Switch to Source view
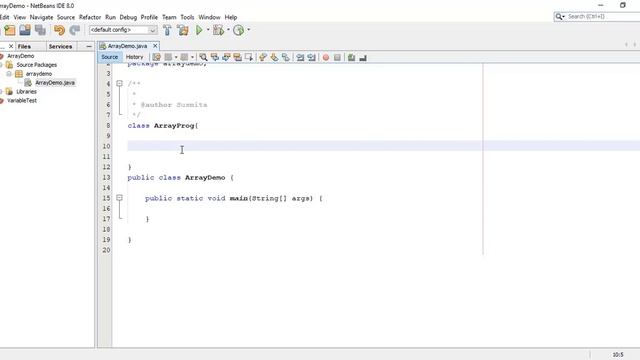Image resolution: width=640 pixels, height=360 pixels. click(109, 57)
